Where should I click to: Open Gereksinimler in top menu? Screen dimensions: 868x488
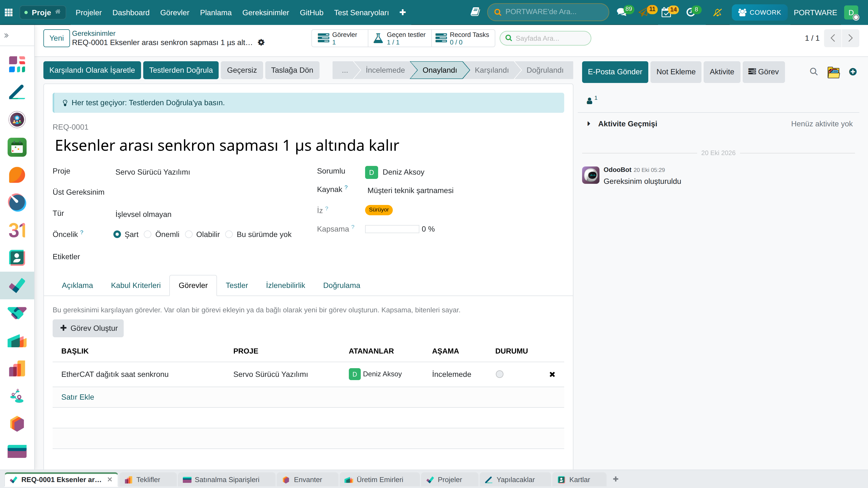pos(266,12)
